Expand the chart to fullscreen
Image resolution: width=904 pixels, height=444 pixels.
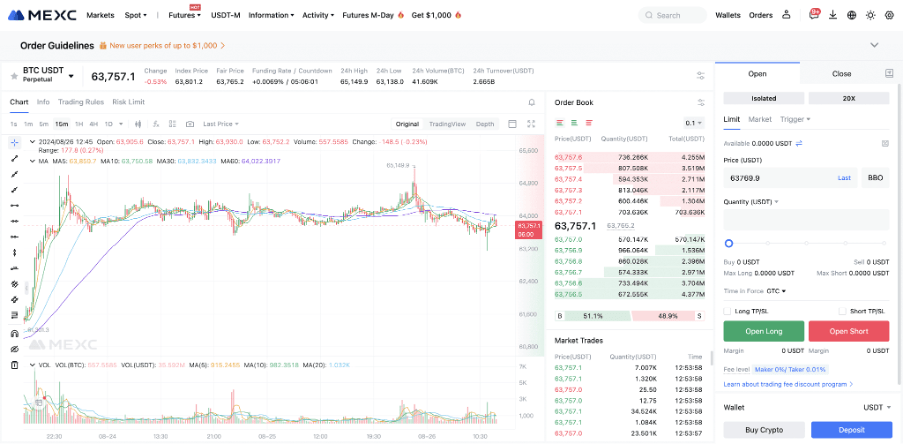click(x=532, y=124)
